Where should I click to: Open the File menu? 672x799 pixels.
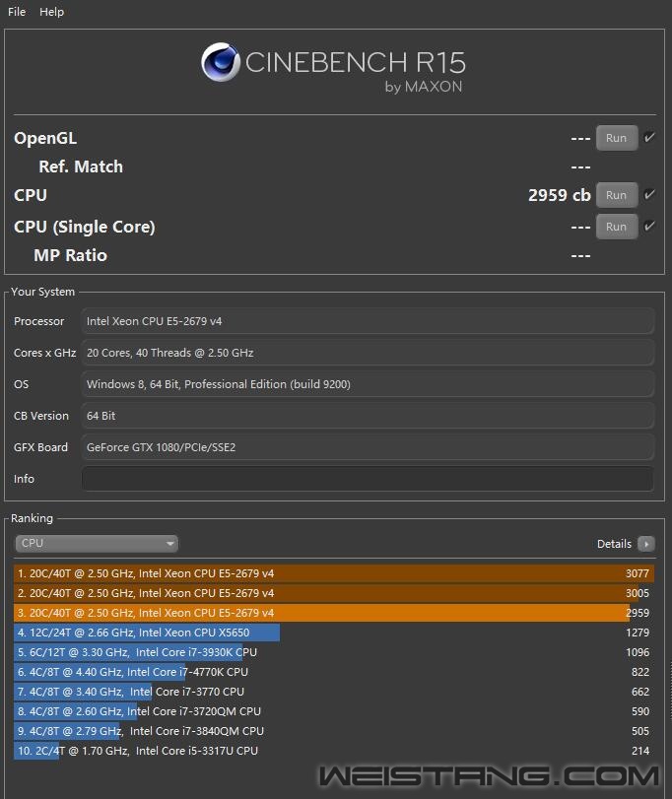point(17,12)
